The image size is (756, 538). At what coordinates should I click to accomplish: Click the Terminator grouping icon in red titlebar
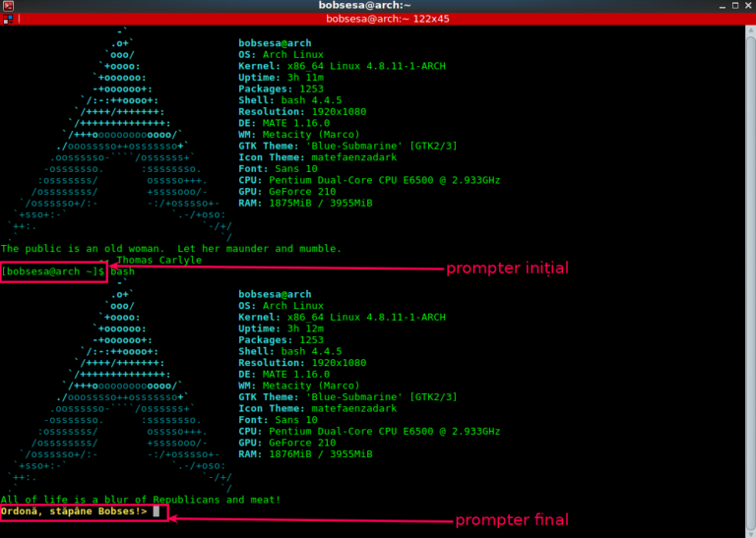coord(8,20)
